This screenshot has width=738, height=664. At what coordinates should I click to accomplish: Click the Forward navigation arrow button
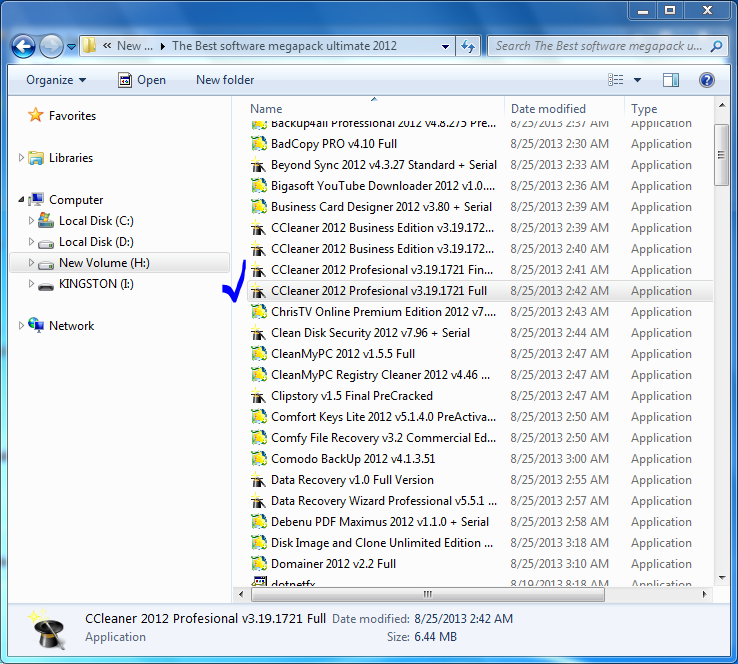tap(51, 46)
